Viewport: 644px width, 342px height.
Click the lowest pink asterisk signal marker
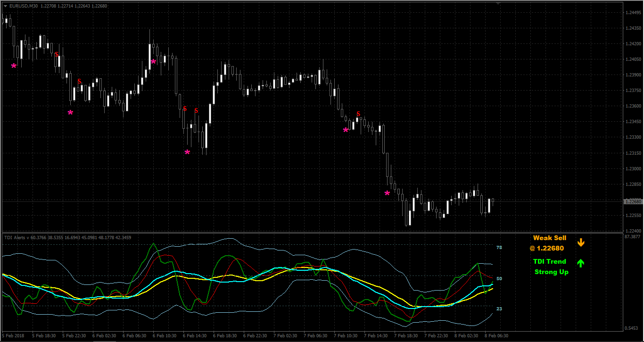[387, 193]
